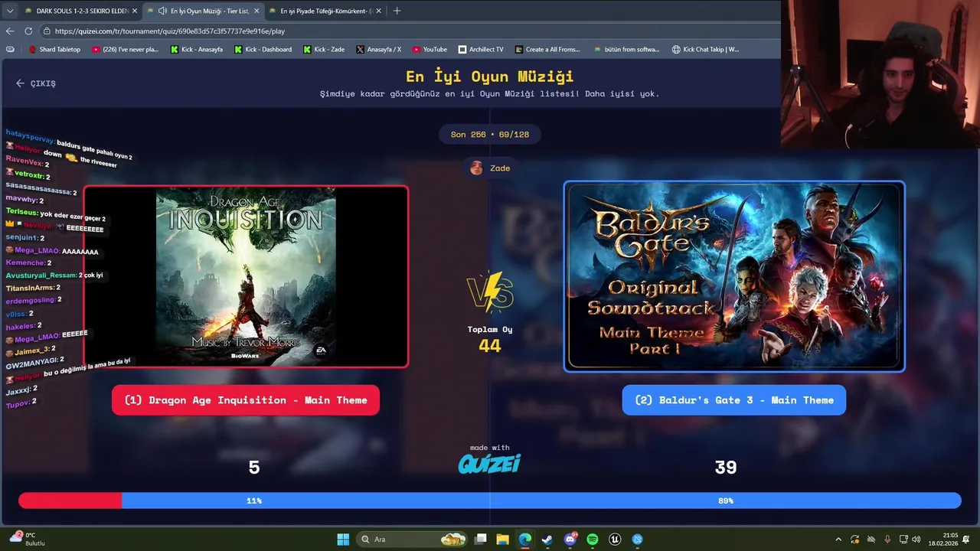
Task: Open network settings from system tray
Action: 903,540
